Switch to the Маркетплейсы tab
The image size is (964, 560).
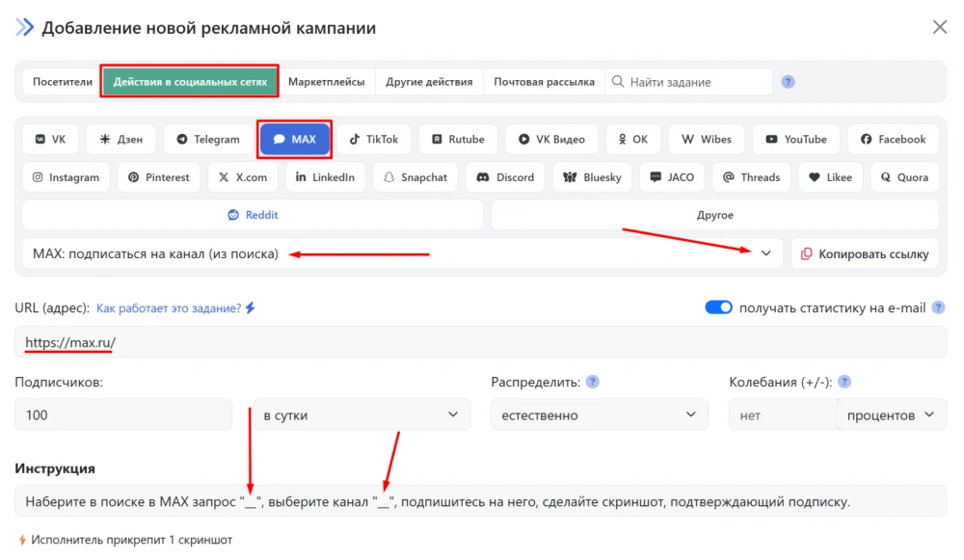pos(330,82)
